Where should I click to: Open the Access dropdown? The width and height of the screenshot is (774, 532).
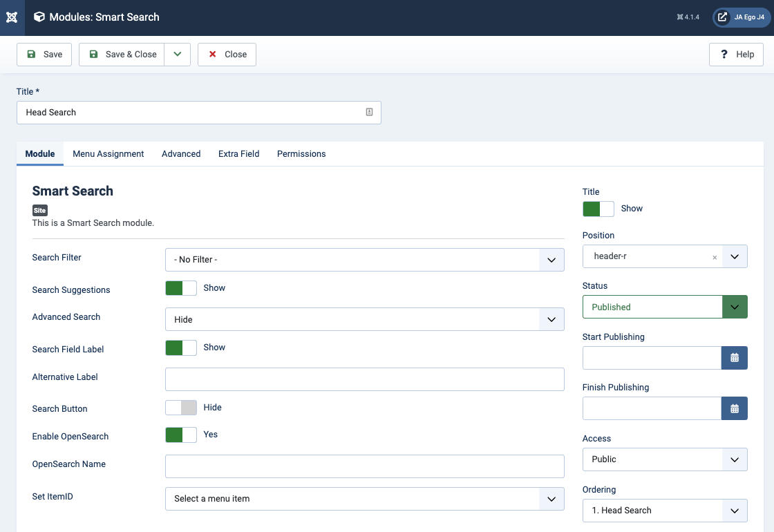coord(664,459)
